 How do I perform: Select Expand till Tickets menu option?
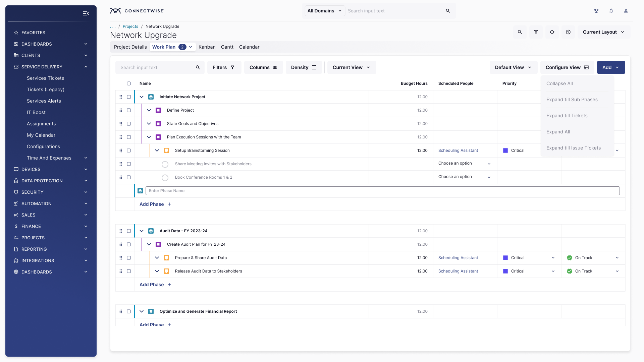click(567, 116)
